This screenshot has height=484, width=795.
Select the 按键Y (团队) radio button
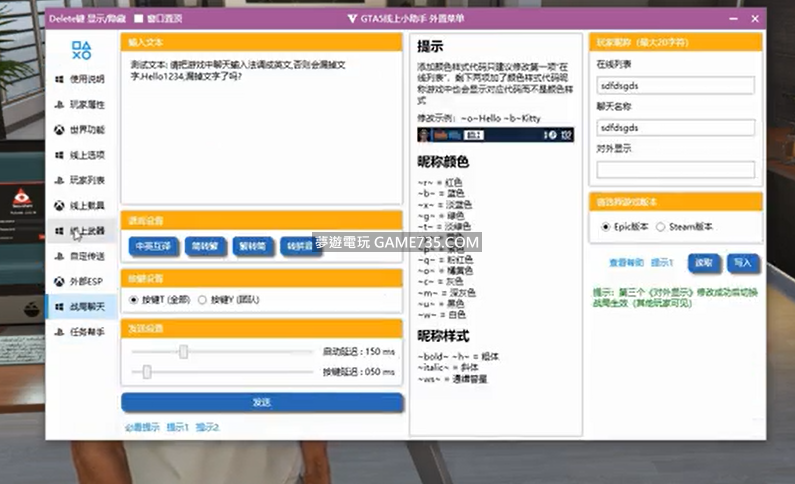click(203, 299)
